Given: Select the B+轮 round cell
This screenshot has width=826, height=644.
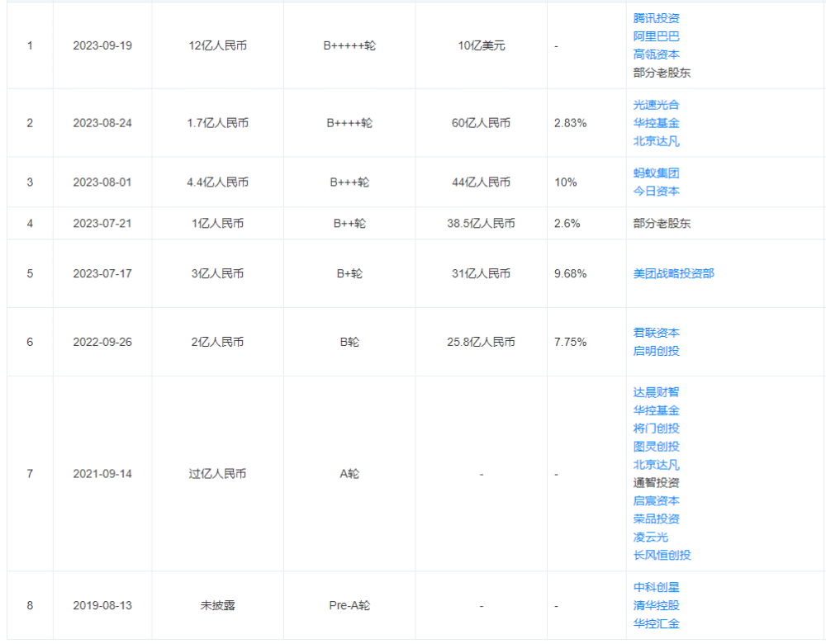Looking at the screenshot, I should pos(349,274).
